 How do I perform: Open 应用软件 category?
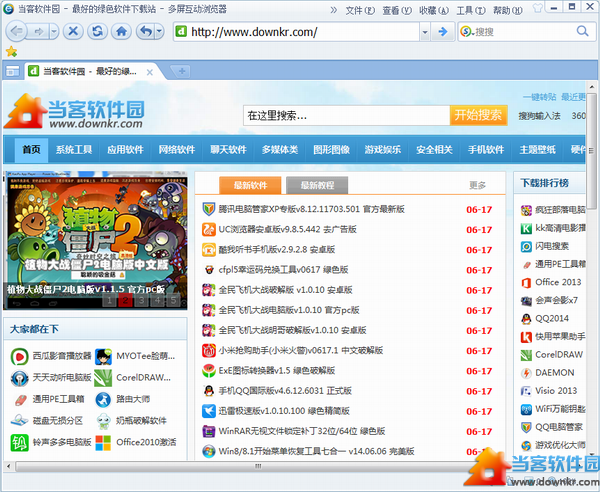pos(125,150)
